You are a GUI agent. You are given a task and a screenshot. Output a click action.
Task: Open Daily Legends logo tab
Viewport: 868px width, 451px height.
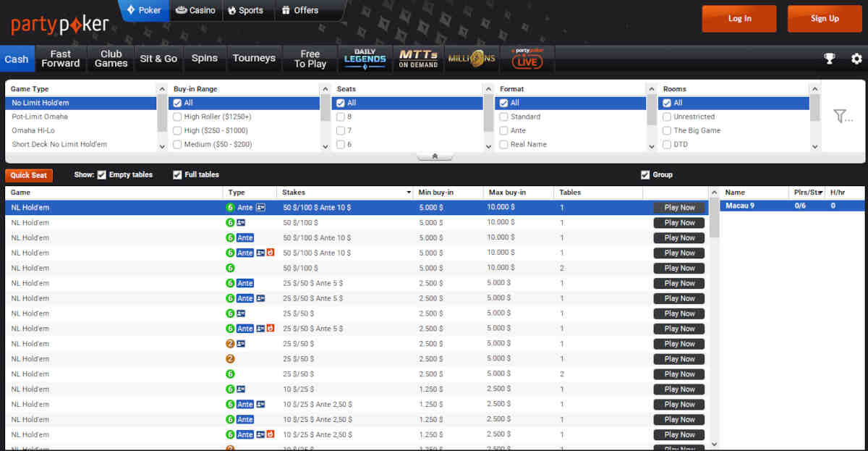[365, 59]
